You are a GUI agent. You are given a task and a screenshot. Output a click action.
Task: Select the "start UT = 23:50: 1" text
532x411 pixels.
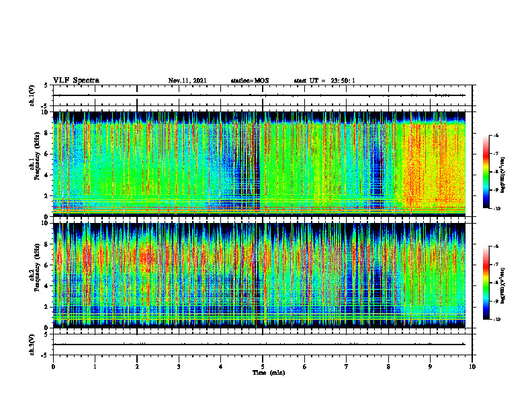[324, 81]
